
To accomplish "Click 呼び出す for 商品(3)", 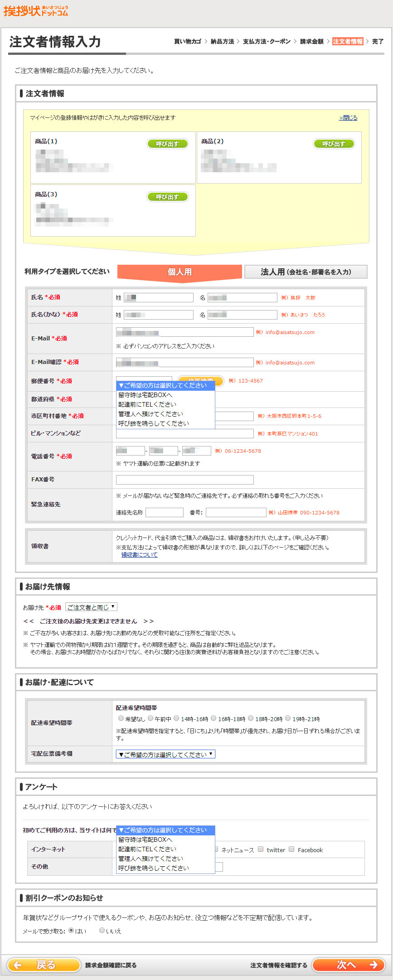I will pyautogui.click(x=168, y=197).
